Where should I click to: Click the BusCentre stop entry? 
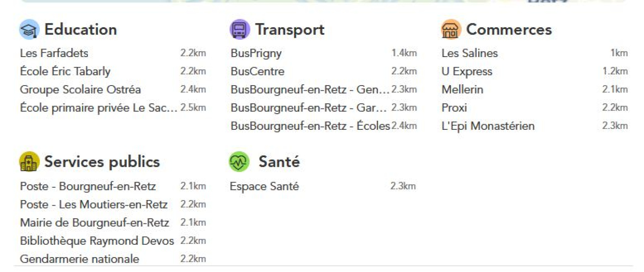pyautogui.click(x=257, y=72)
